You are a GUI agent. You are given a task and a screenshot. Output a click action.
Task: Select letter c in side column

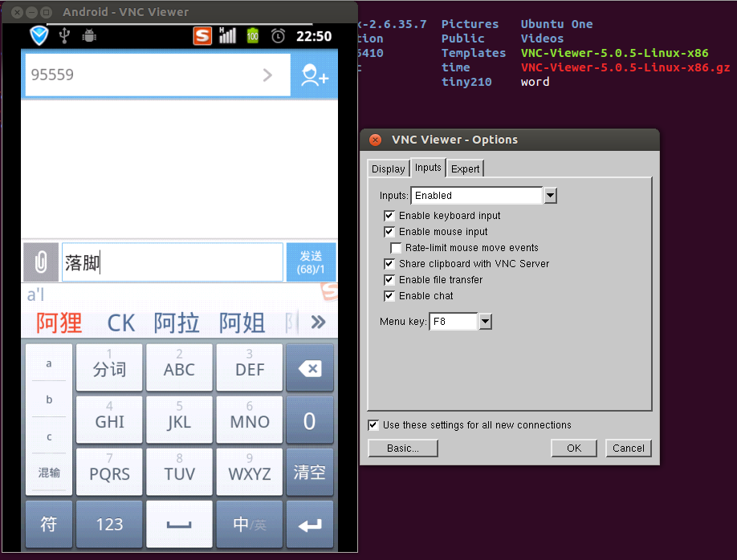pos(49,436)
